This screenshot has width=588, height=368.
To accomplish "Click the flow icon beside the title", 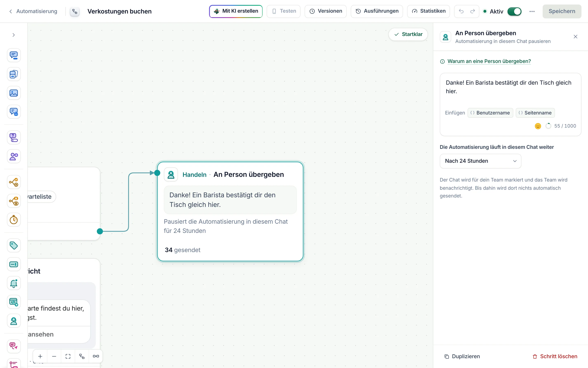I will pos(75,11).
